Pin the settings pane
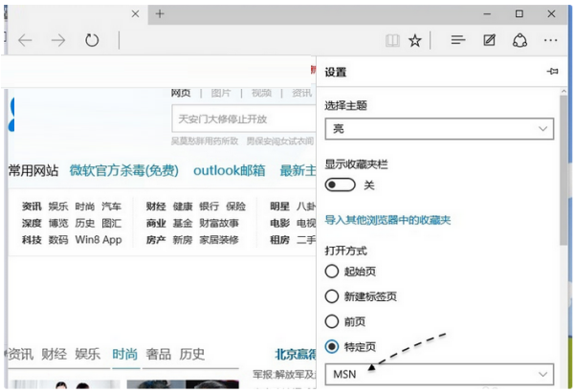 551,72
